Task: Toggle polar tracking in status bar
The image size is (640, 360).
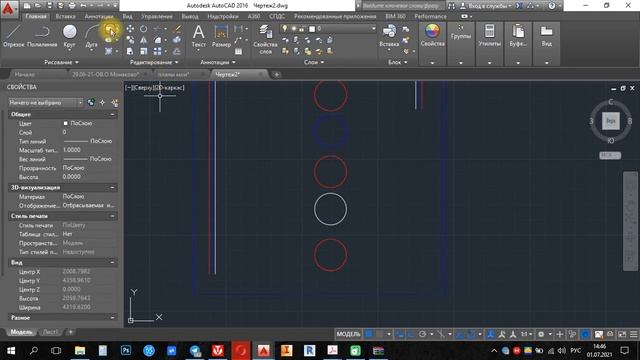Action: tap(422, 334)
